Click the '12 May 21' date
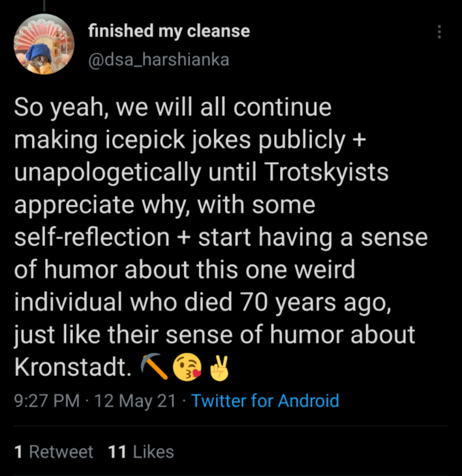The image size is (462, 476). pos(135,401)
